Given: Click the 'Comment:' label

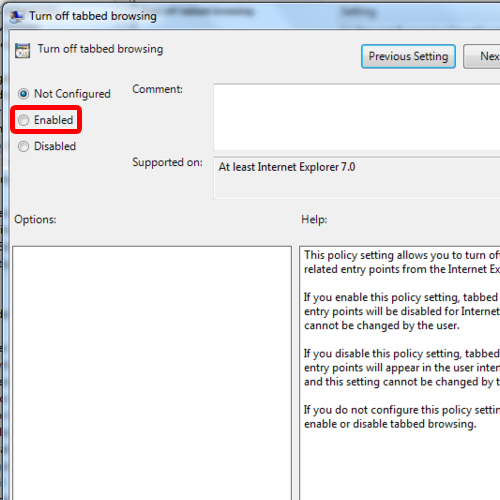Looking at the screenshot, I should (157, 89).
